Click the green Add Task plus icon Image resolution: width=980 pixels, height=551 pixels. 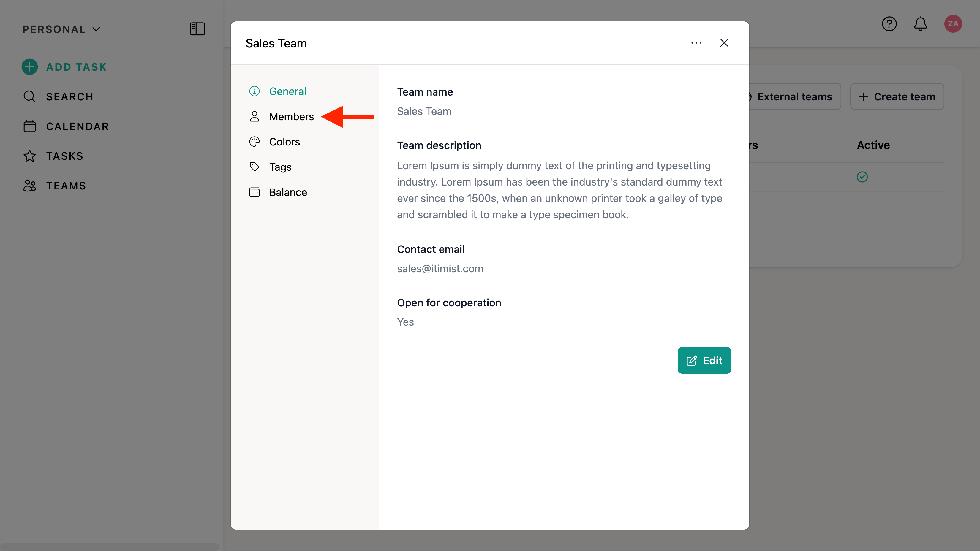(30, 67)
